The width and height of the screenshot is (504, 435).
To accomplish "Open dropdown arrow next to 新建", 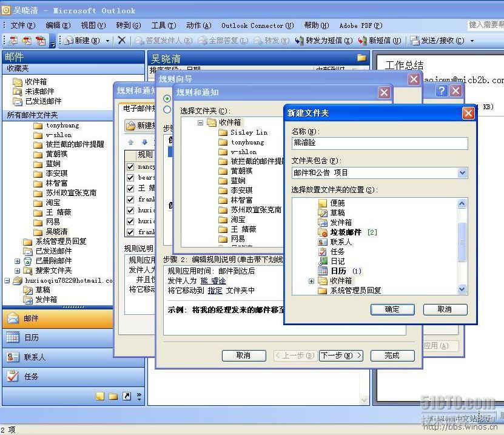I will click(107, 41).
